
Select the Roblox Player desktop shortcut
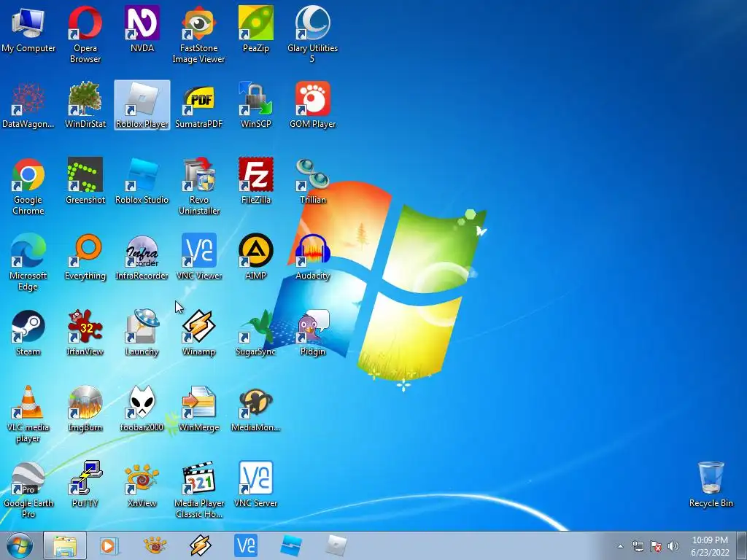pyautogui.click(x=142, y=105)
